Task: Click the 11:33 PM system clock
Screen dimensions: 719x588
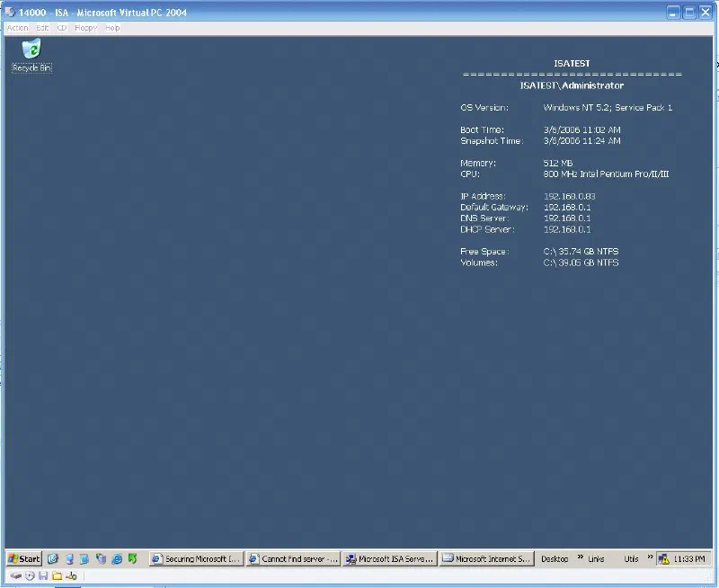Action: 689,559
